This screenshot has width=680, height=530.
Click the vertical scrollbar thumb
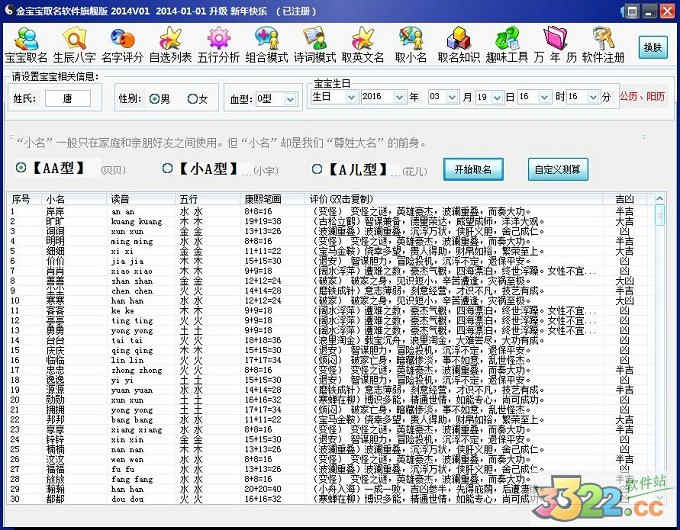tap(659, 215)
